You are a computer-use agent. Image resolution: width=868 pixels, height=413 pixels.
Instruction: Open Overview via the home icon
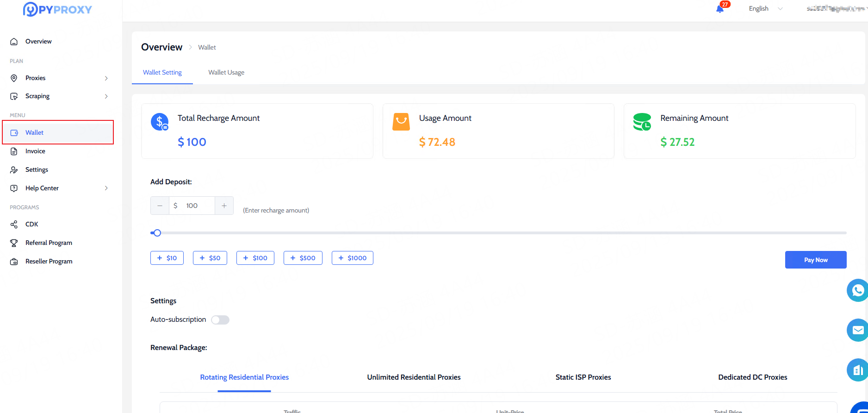[14, 42]
